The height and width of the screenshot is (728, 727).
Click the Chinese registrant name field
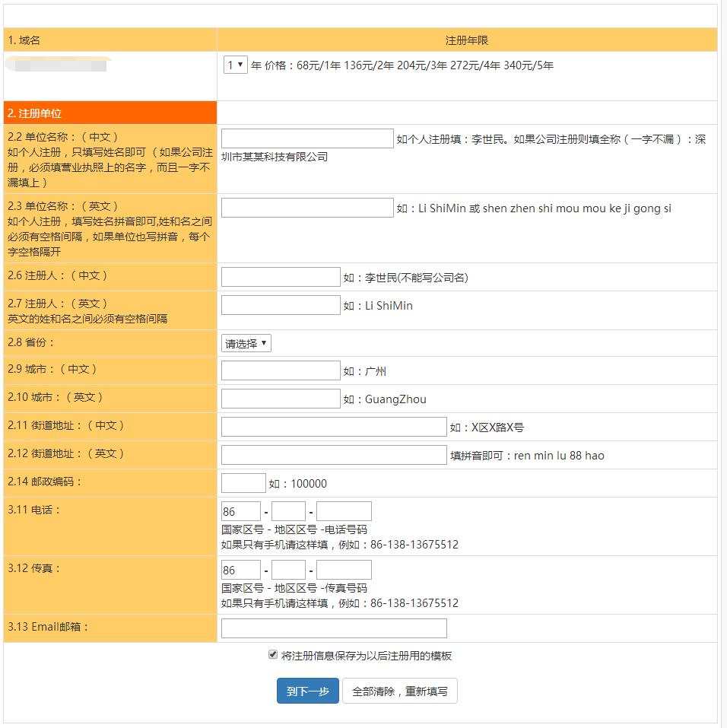pos(280,277)
